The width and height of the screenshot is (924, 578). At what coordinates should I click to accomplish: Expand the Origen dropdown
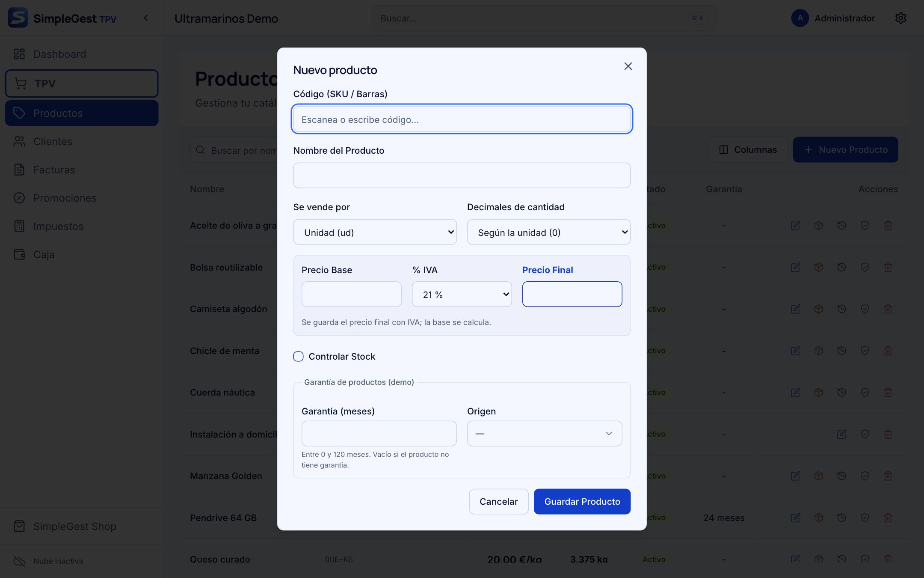(x=544, y=433)
